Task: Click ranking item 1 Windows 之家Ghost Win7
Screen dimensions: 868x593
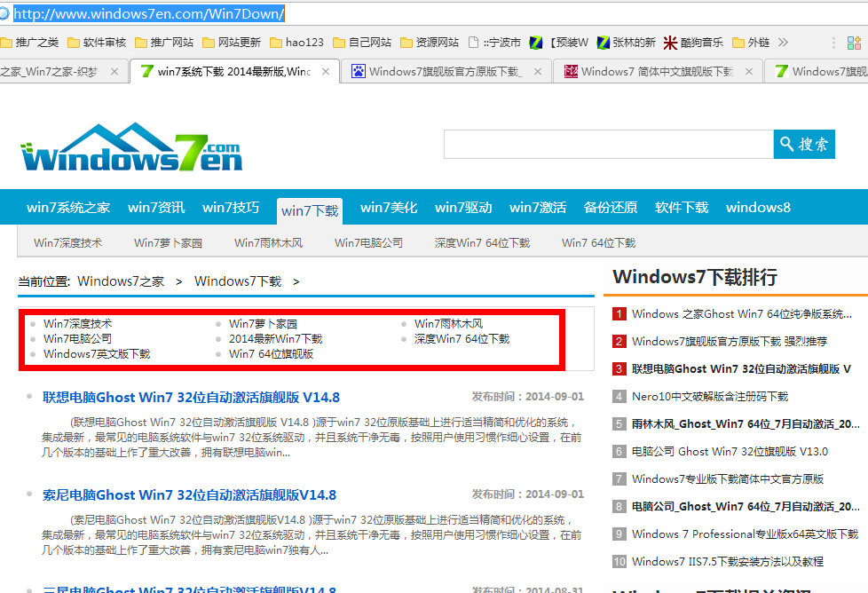Action: 738,313
